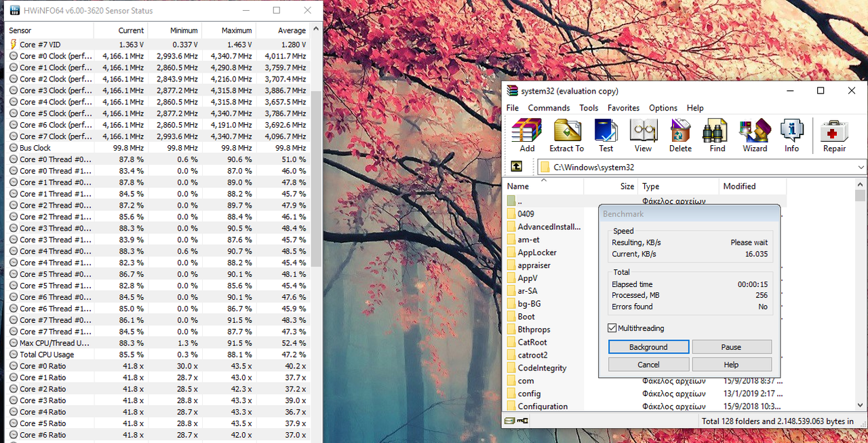Click the Current column header in HWiNFO
The width and height of the screenshot is (868, 443).
(120, 31)
